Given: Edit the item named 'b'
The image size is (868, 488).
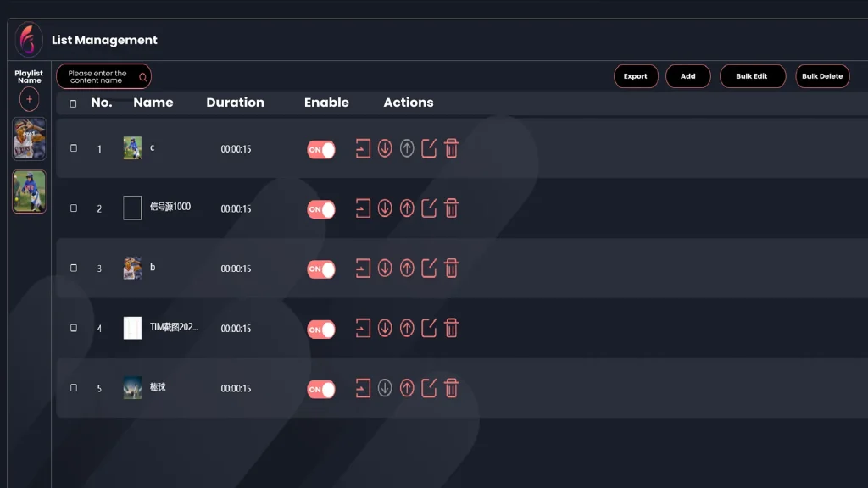Looking at the screenshot, I should point(429,269).
